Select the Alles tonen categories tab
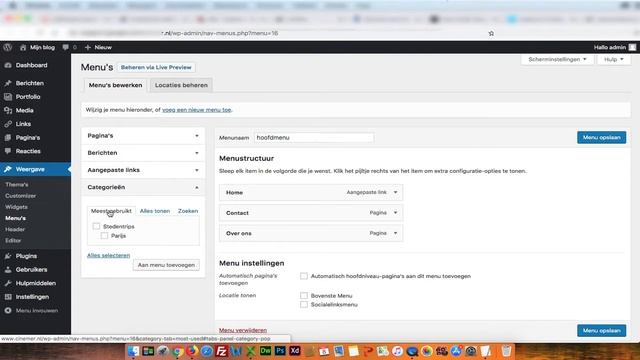 (x=155, y=211)
